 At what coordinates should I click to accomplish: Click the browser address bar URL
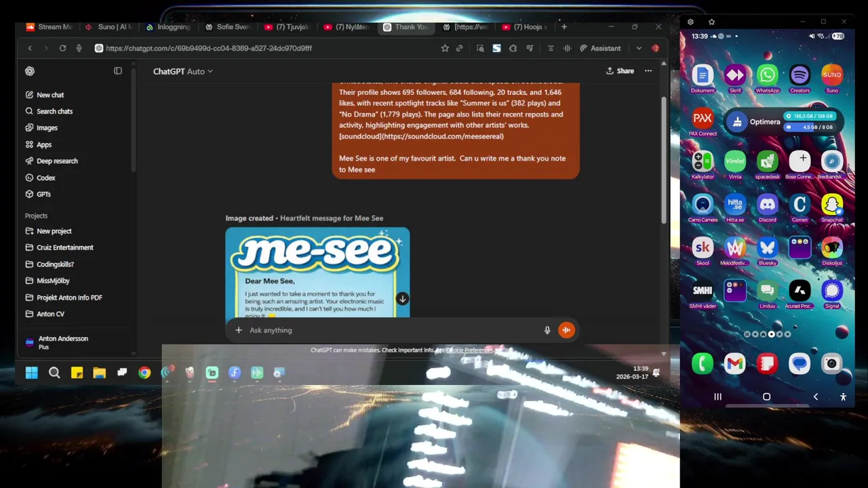tap(209, 48)
